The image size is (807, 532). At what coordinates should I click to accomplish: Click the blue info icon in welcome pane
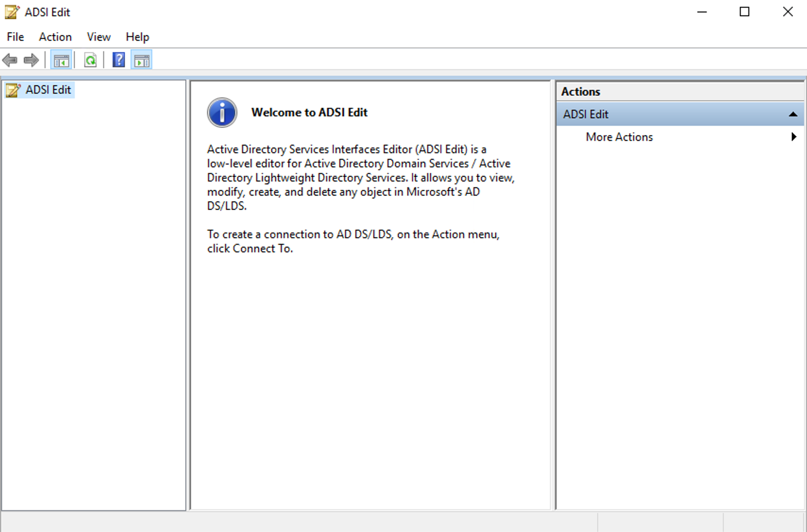click(222, 112)
